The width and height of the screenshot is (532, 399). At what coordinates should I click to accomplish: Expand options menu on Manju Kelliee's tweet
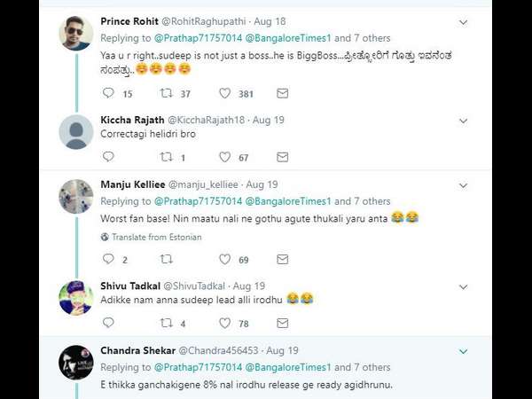pyautogui.click(x=463, y=185)
